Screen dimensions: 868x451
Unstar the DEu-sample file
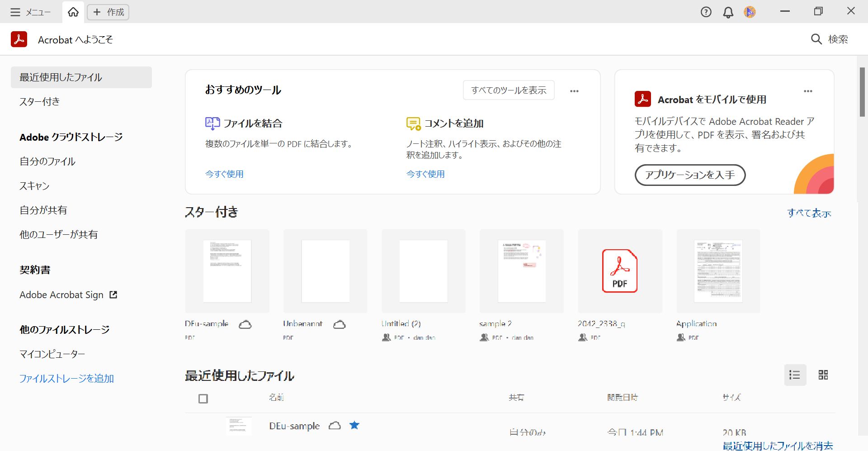pyautogui.click(x=354, y=425)
